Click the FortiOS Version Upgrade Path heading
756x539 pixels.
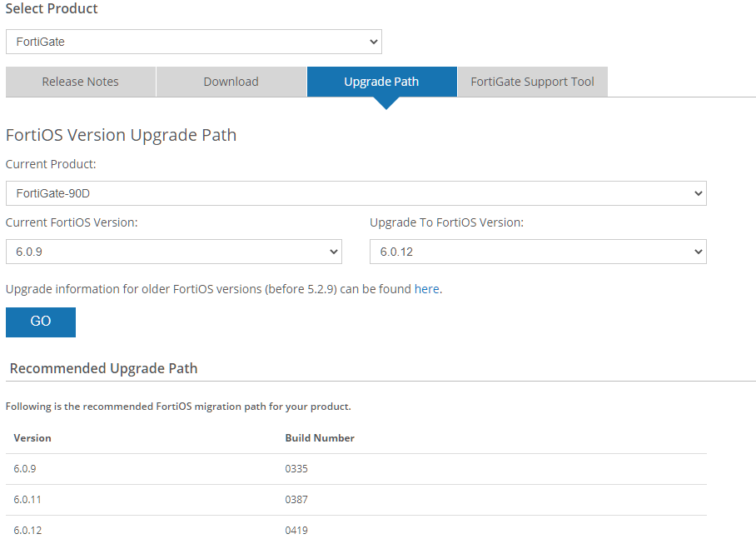(x=121, y=135)
